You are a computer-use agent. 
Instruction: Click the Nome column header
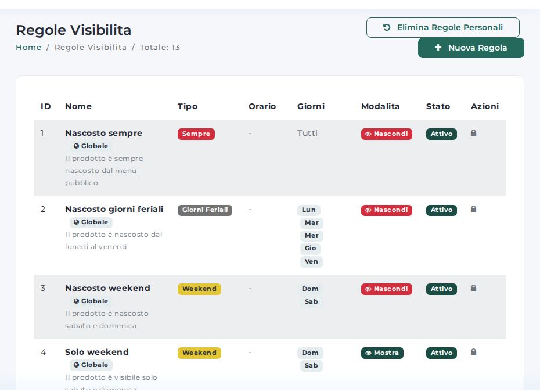(x=78, y=106)
